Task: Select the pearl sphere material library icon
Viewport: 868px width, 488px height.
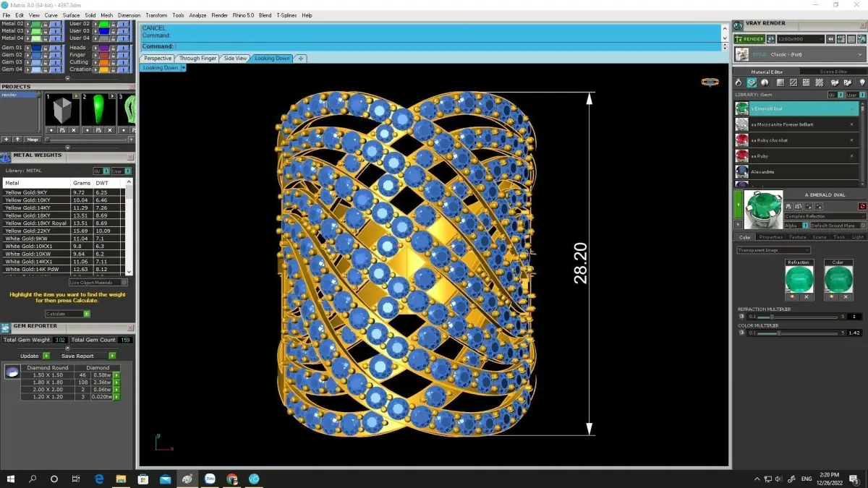Action: pos(765,82)
